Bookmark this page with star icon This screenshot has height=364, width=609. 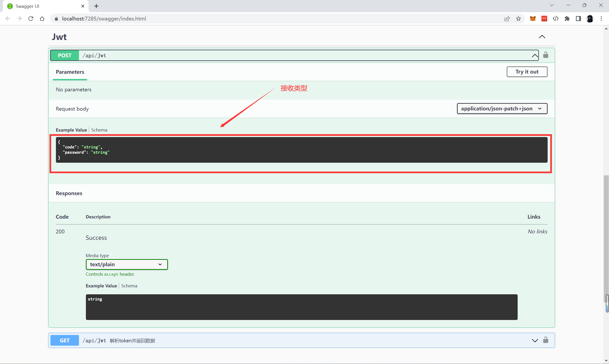pyautogui.click(x=518, y=19)
